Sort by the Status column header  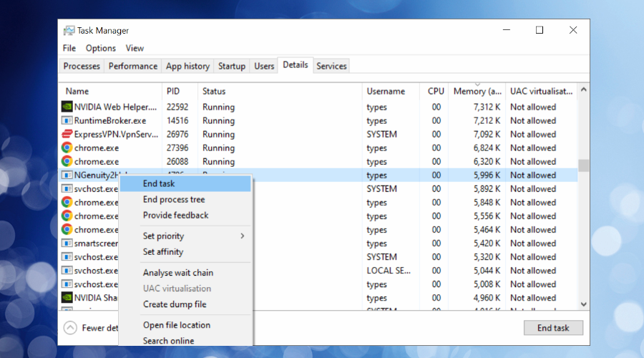click(280, 91)
